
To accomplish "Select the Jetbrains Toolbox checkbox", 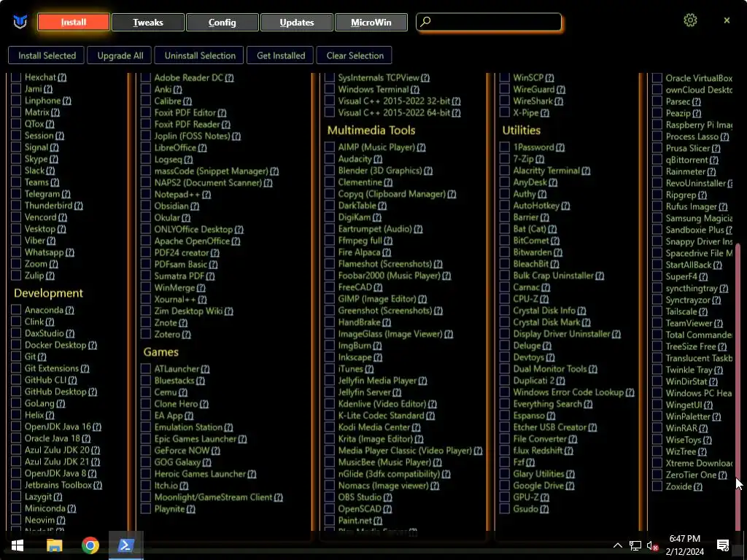I will point(16,485).
